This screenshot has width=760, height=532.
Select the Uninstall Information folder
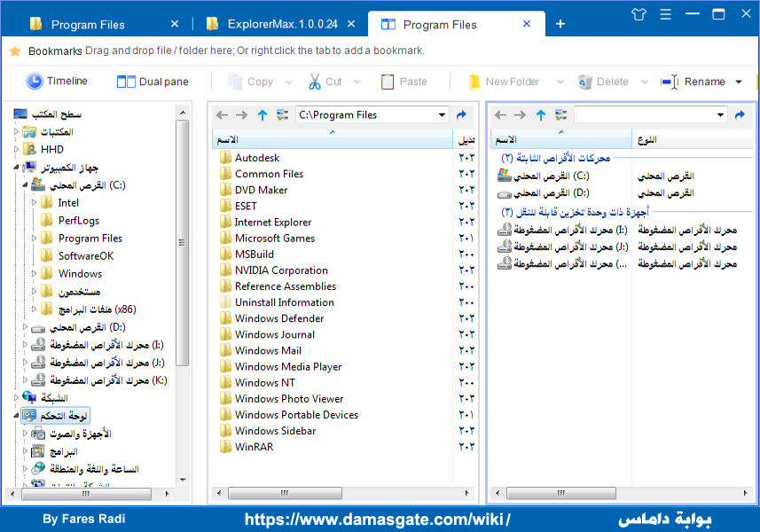pyautogui.click(x=277, y=302)
